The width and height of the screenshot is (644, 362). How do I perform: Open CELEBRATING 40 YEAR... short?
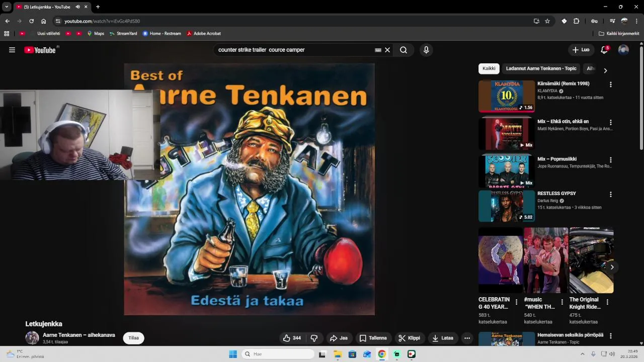[501, 260]
